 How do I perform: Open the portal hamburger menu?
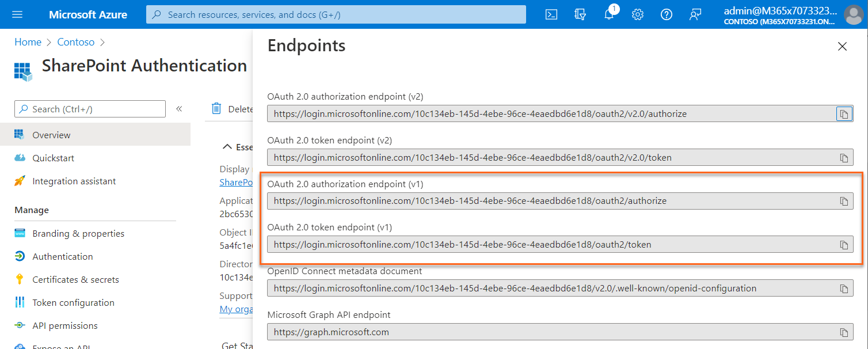(x=17, y=14)
